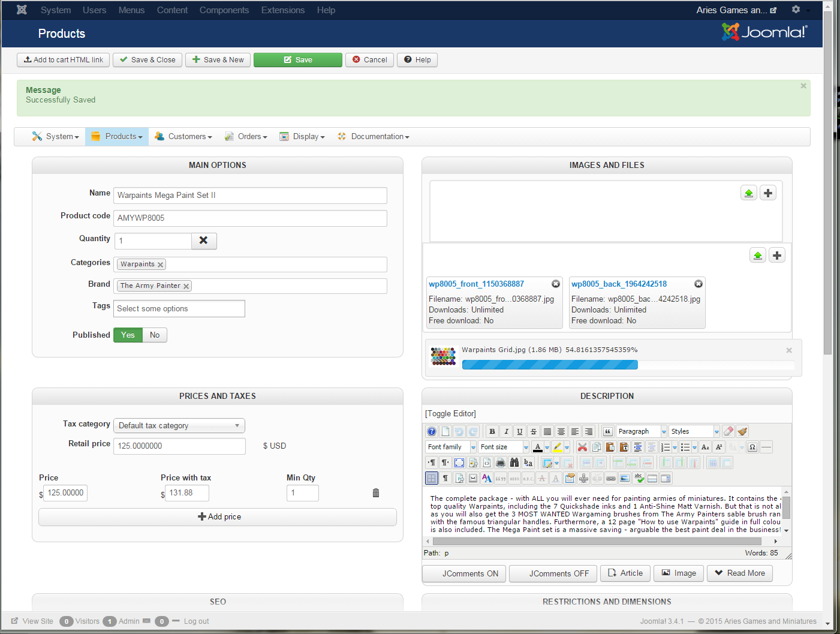Click the Save & Close button
The image size is (840, 634).
tap(147, 60)
